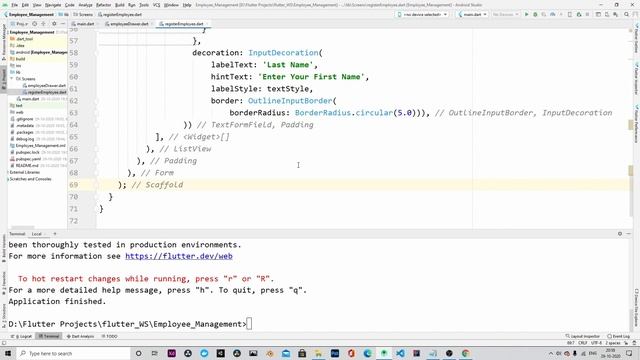Screen dimensions: 640x360
Task: Open the Layout Inspector
Action: [x=582, y=336]
